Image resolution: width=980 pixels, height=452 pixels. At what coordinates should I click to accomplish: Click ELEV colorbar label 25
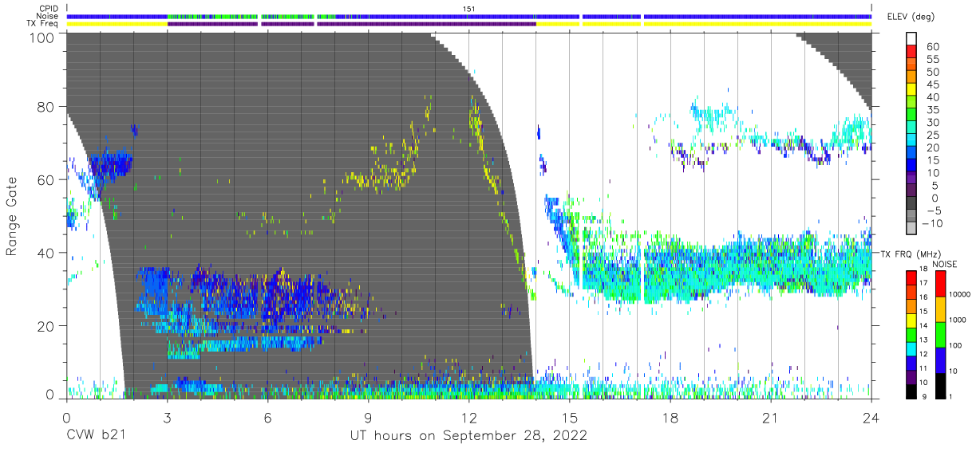coord(933,135)
